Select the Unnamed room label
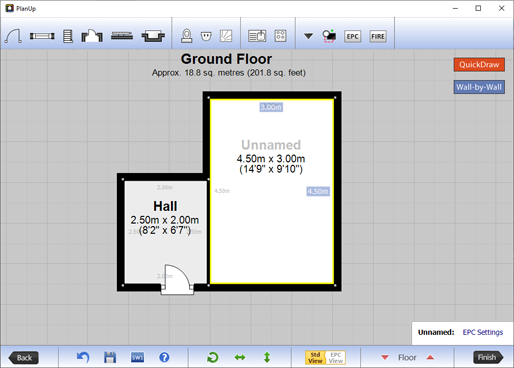Screen dimensions: 514x368 pyautogui.click(x=271, y=145)
